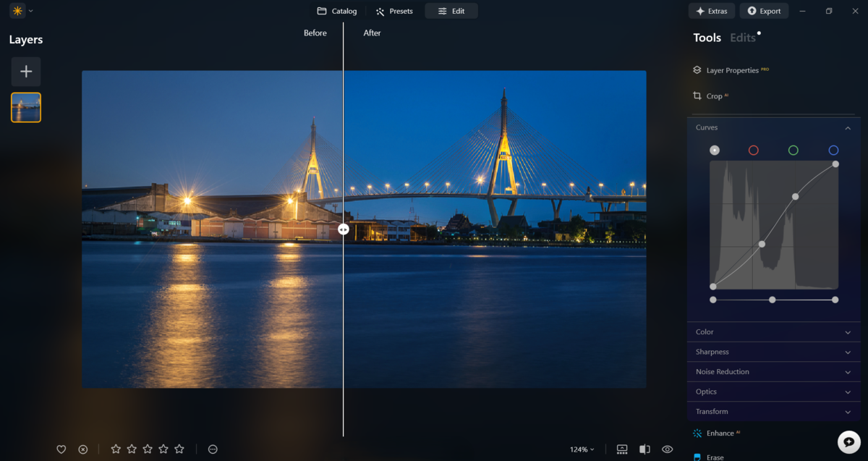Open the filmstrip view icon
This screenshot has height=461, width=868.
pos(621,449)
